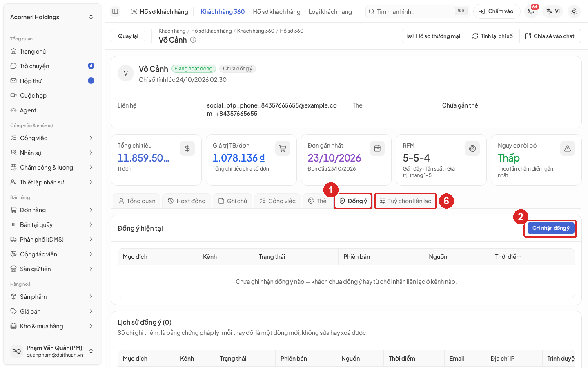Click Chia sẻ vào chat button
The height and width of the screenshot is (368, 588).
[550, 36]
